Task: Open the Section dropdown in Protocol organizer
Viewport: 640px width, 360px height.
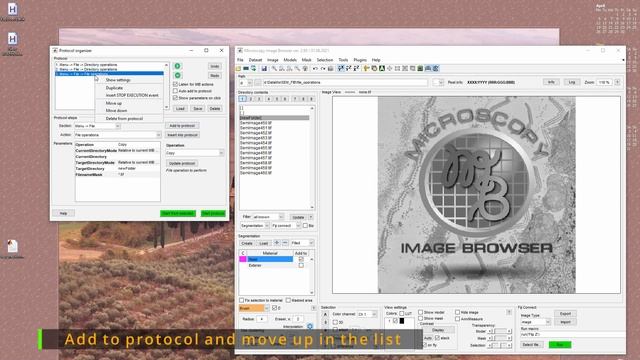Action: [97, 126]
